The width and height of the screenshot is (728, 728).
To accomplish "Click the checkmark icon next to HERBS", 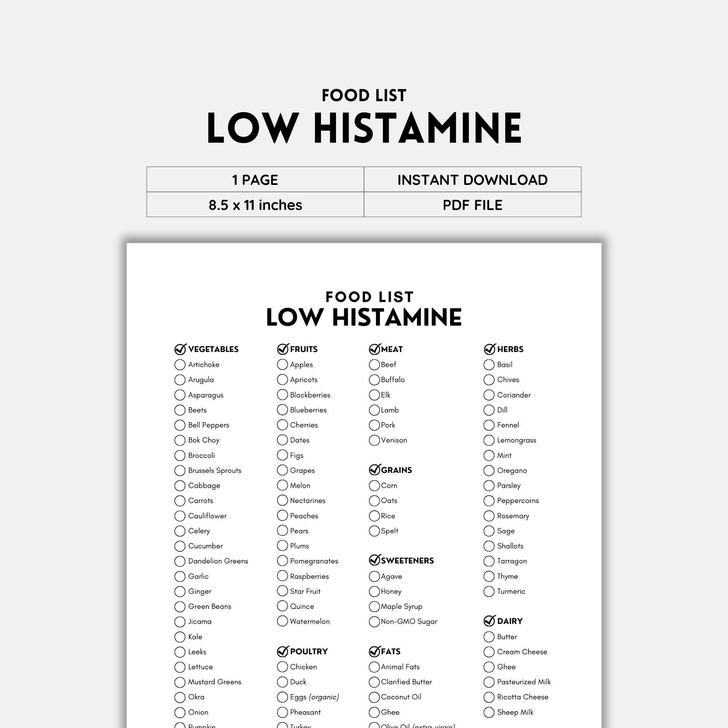I will [489, 349].
